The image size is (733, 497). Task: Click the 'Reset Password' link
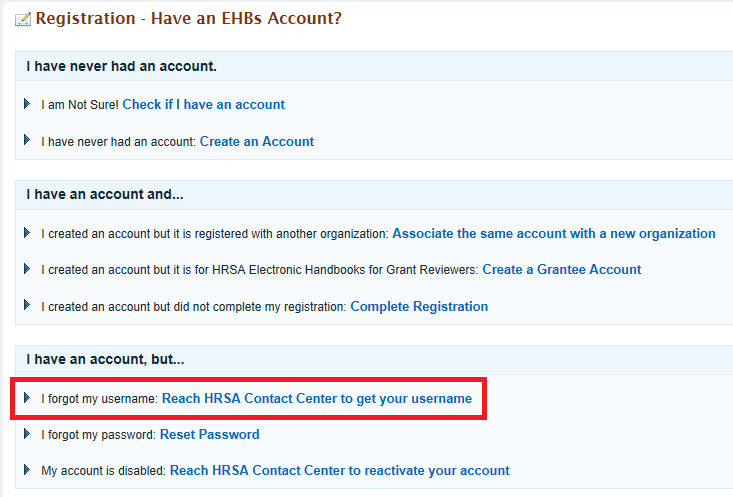coord(209,435)
